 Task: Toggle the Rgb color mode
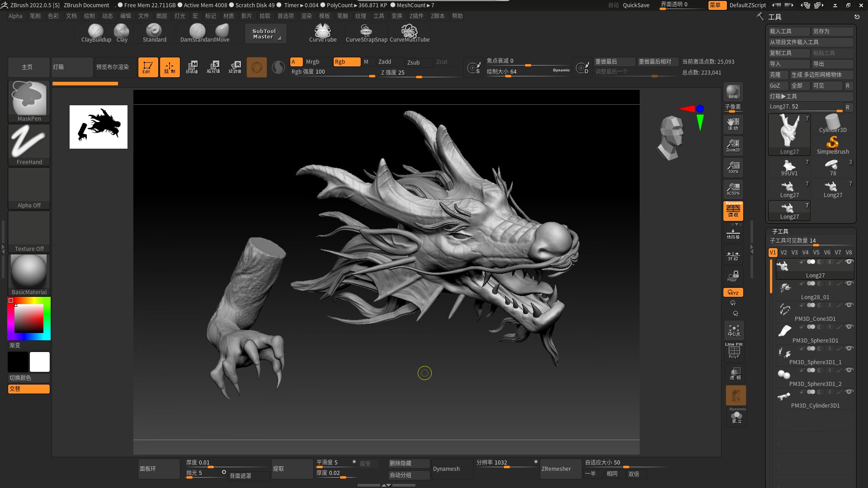coord(346,62)
